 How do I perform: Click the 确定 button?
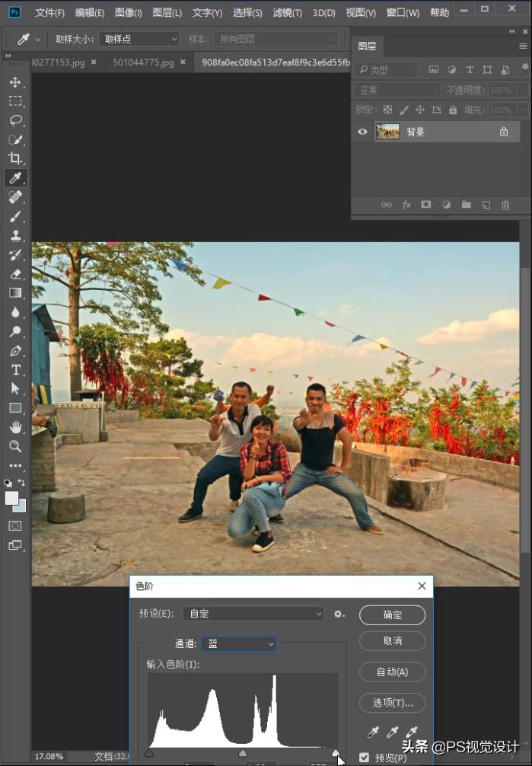point(392,614)
